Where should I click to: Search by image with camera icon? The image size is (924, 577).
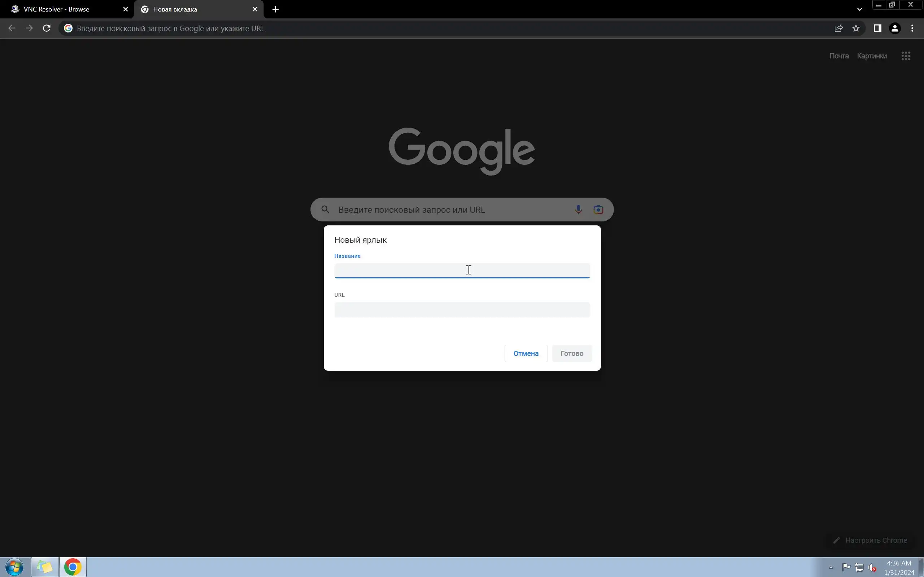pyautogui.click(x=598, y=210)
